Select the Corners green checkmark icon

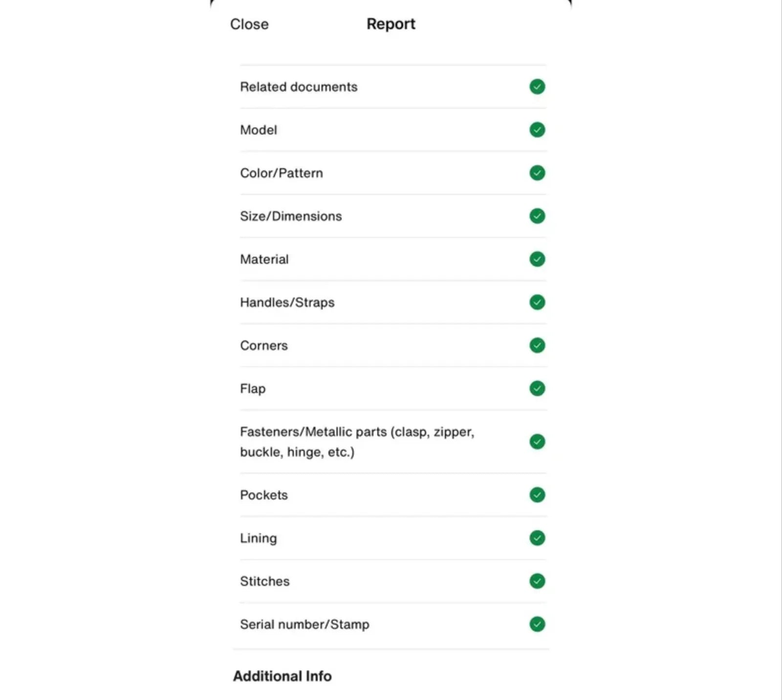(x=537, y=345)
